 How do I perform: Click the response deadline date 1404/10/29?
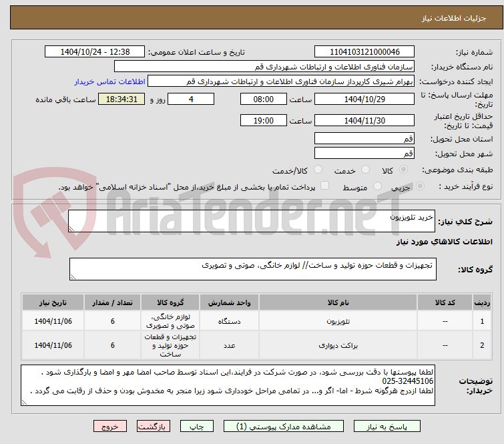point(364,99)
